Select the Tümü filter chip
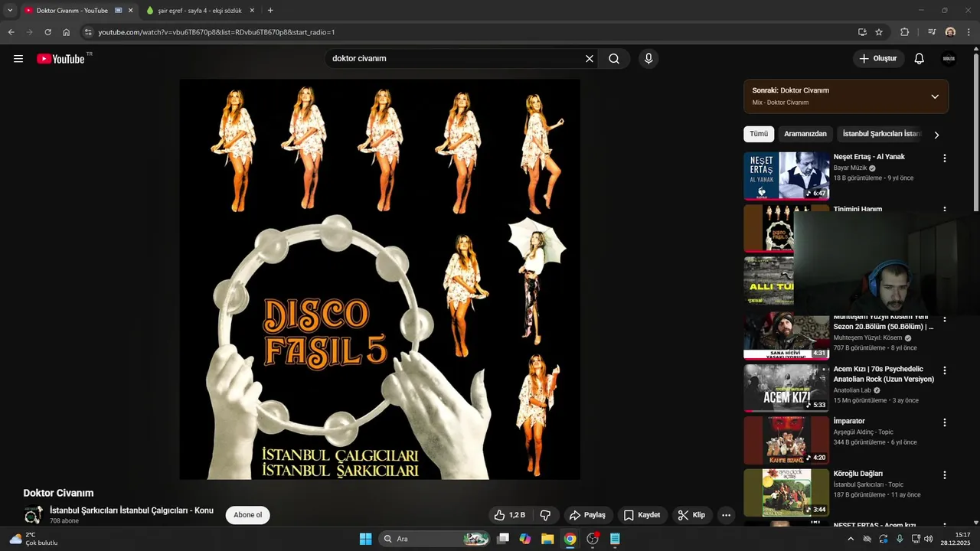This screenshot has height=551, width=980. [x=759, y=134]
